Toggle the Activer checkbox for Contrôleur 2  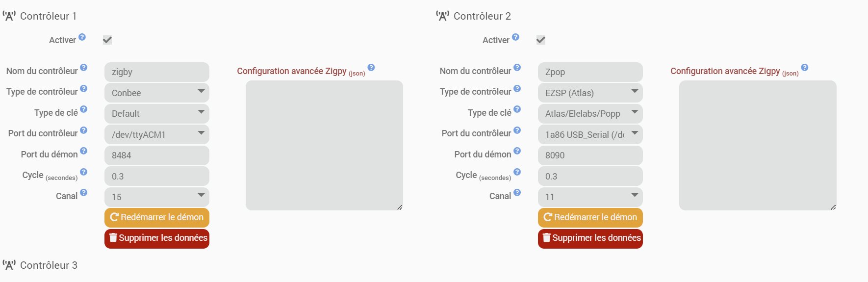(x=541, y=40)
